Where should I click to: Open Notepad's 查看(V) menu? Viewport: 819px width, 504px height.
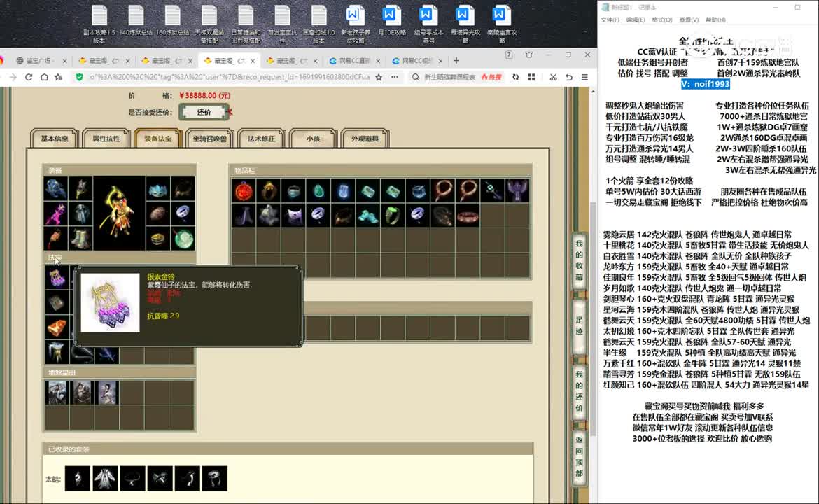tap(688, 20)
